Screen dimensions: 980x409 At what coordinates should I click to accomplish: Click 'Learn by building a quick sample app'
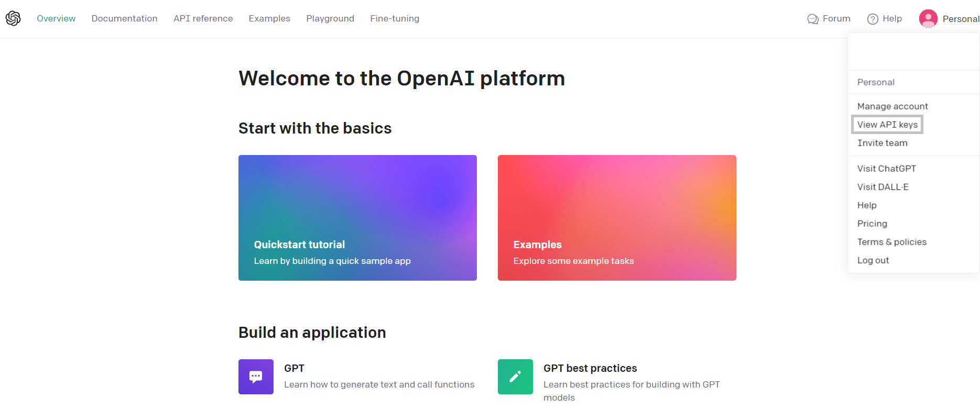coord(332,261)
